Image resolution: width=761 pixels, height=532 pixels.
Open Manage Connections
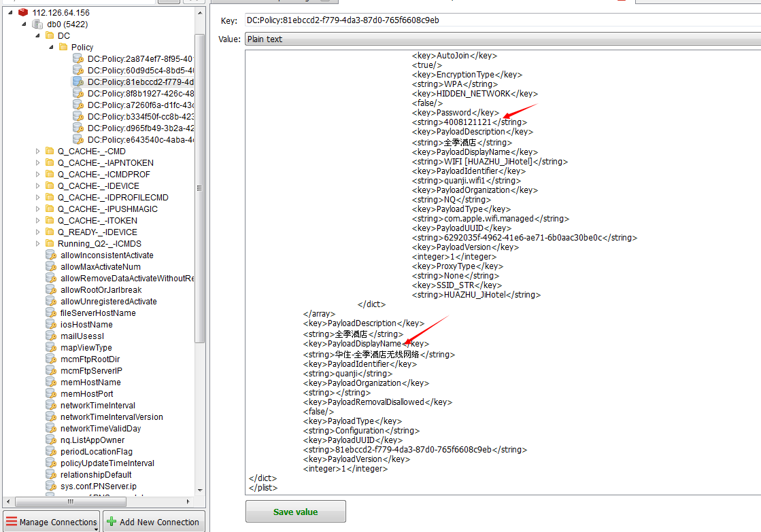pyautogui.click(x=52, y=522)
